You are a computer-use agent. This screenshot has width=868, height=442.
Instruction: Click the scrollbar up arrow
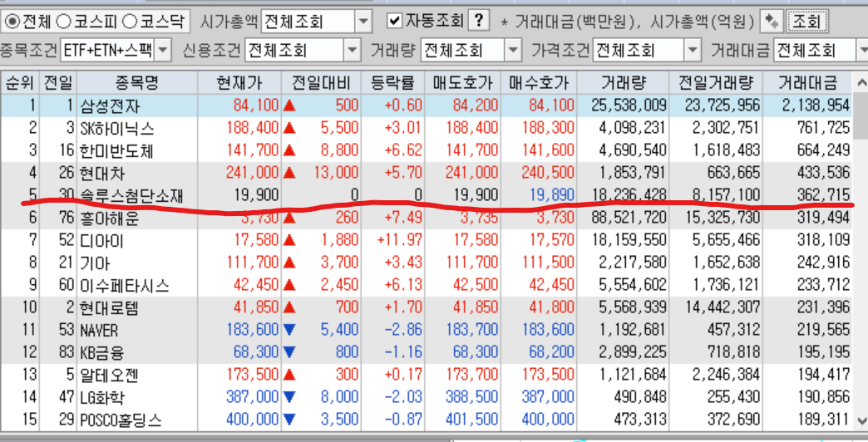(861, 83)
